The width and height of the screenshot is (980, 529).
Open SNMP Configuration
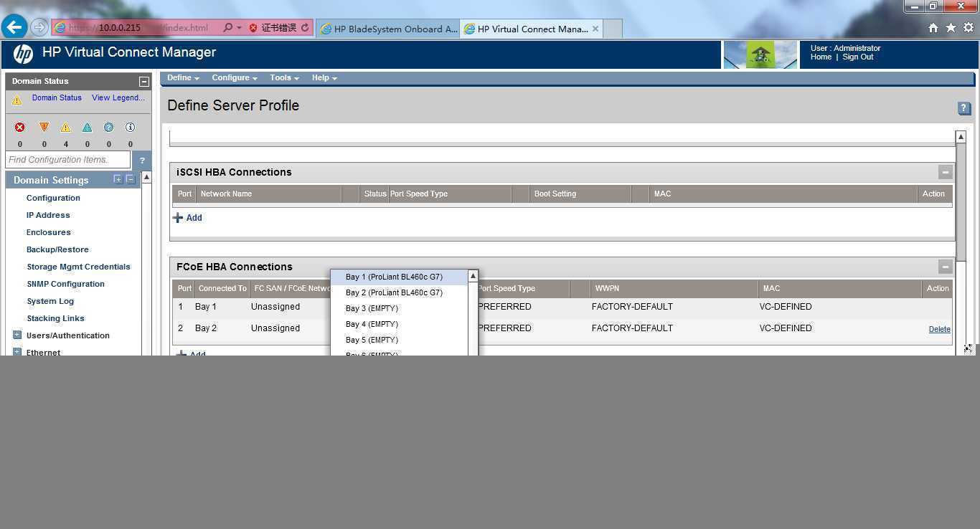(x=65, y=284)
